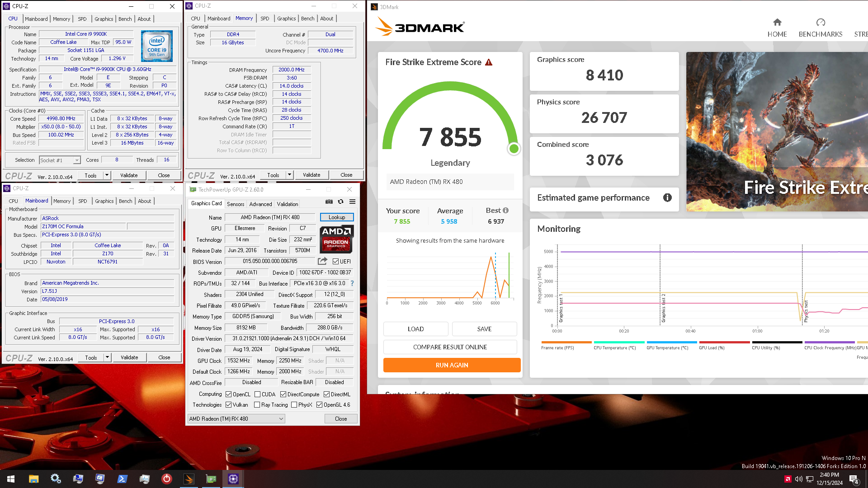This screenshot has height=488, width=868.
Task: Click the volume speaker tray icon
Action: point(799,479)
